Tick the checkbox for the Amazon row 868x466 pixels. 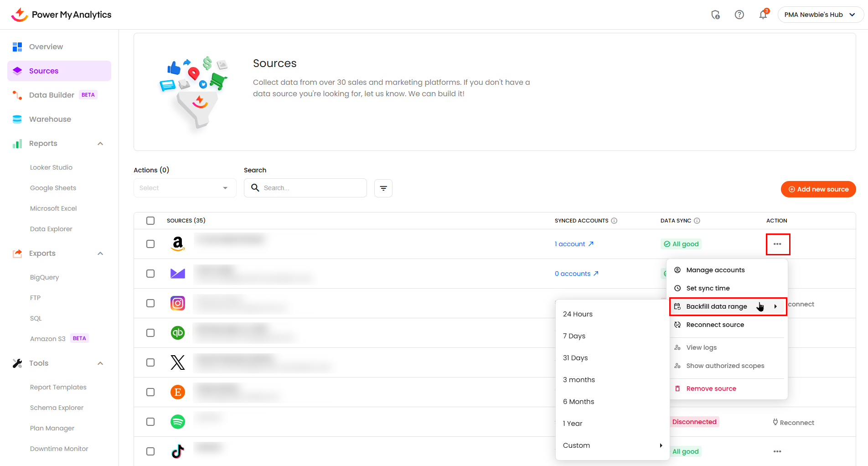coord(150,244)
